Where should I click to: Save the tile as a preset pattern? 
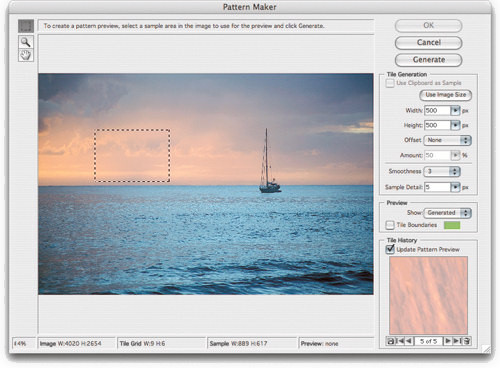(x=390, y=341)
